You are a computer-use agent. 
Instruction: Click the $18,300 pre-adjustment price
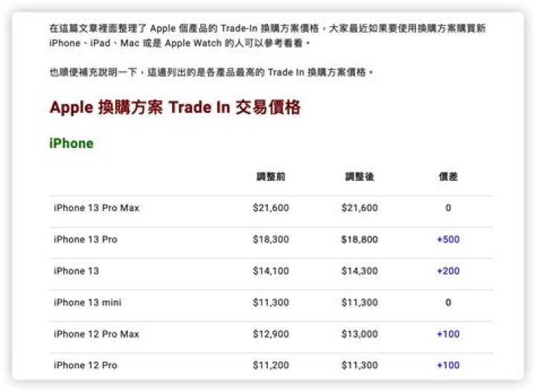[271, 240]
